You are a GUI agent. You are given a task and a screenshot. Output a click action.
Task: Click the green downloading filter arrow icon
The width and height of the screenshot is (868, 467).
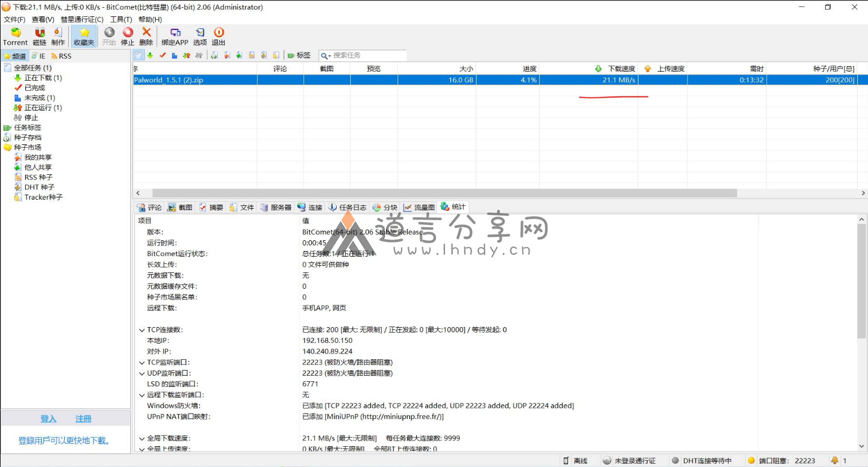click(x=150, y=55)
